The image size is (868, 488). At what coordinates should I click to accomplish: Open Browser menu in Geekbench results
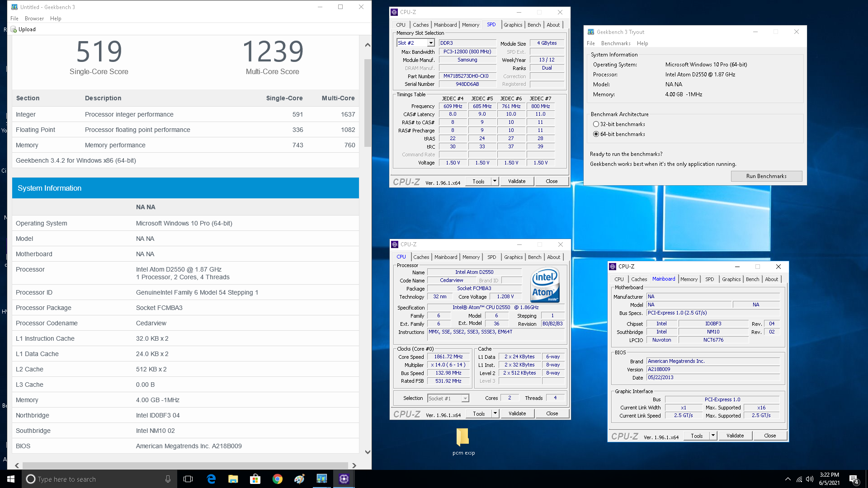[34, 19]
